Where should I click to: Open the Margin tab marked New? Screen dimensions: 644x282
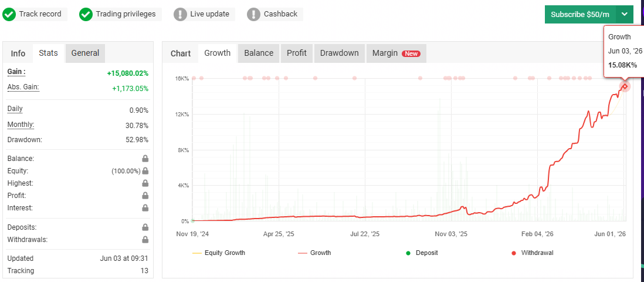point(396,53)
